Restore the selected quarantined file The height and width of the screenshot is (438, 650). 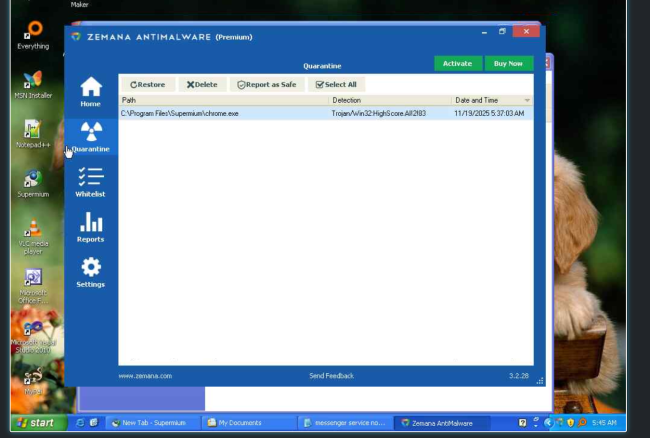(148, 85)
